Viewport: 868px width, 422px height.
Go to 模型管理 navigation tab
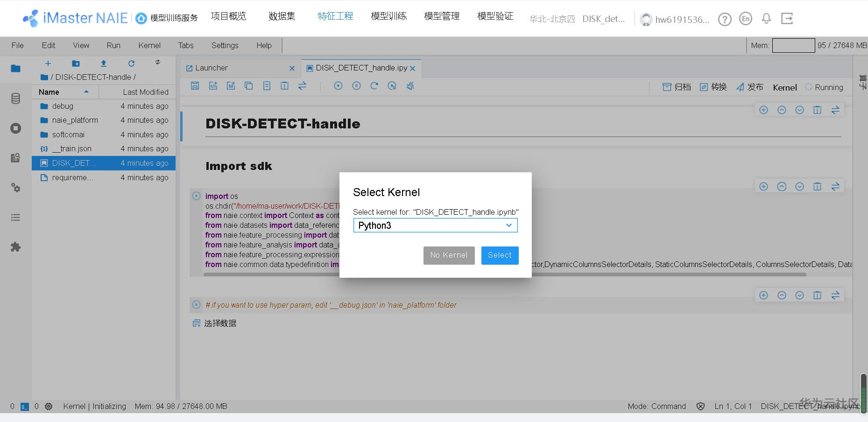click(x=442, y=16)
